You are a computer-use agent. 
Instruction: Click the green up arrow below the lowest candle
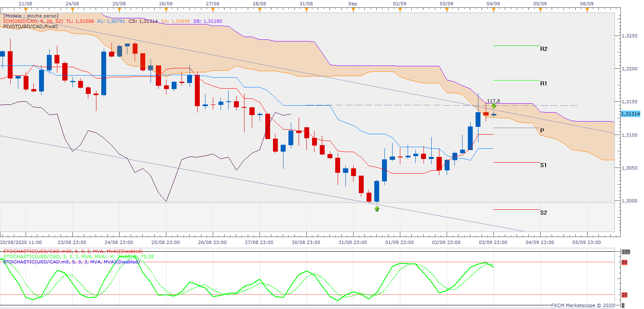377,209
